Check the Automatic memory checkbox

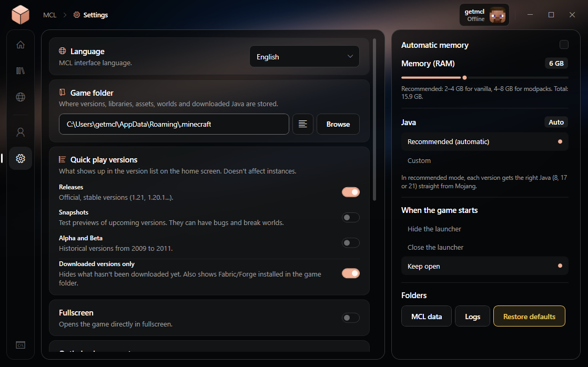564,45
